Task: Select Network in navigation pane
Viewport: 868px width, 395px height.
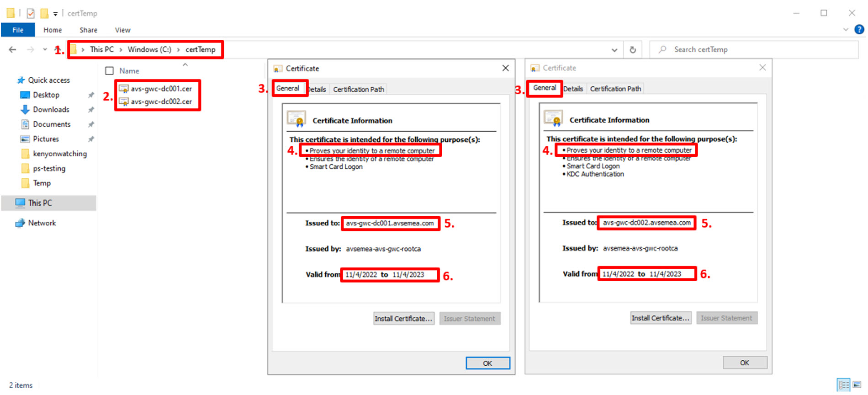Action: pyautogui.click(x=42, y=223)
